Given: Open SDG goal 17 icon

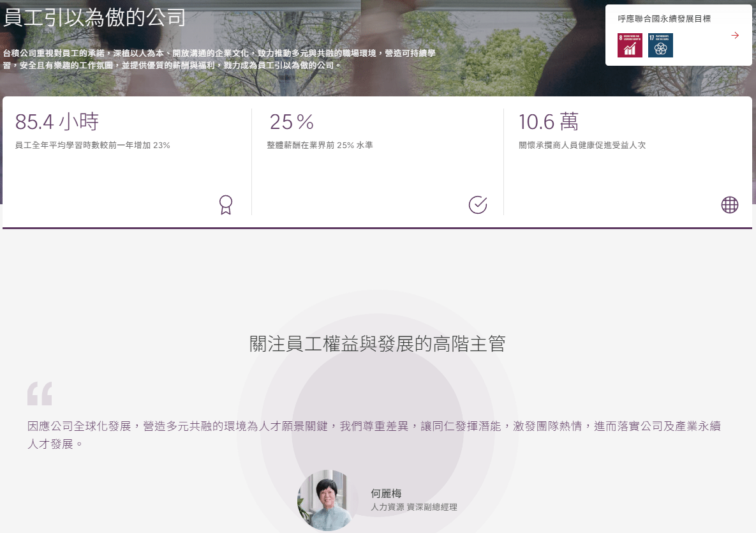Looking at the screenshot, I should [660, 45].
